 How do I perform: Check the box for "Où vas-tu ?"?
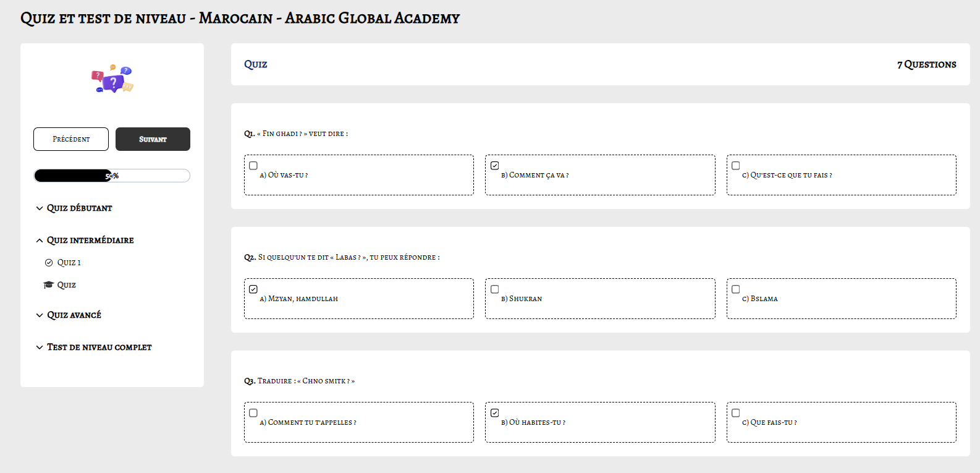click(x=253, y=166)
